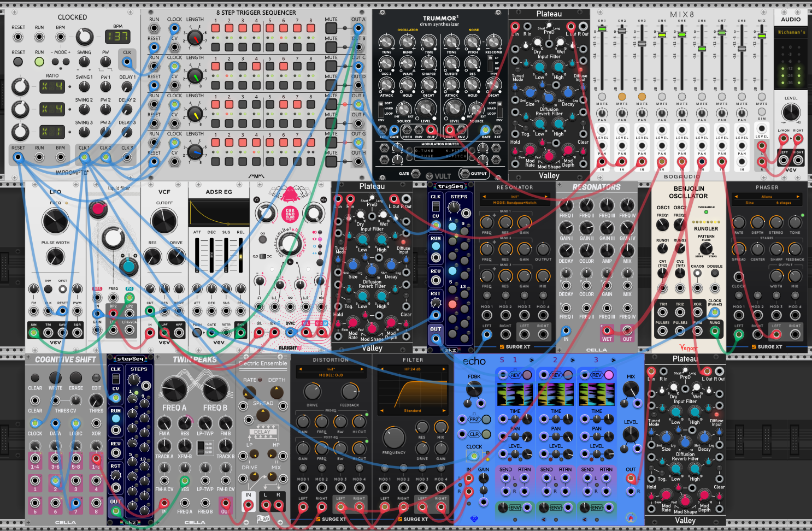The image size is (812, 531).
Task: Click the SWING knob on CLOCKED
Action: click(84, 62)
